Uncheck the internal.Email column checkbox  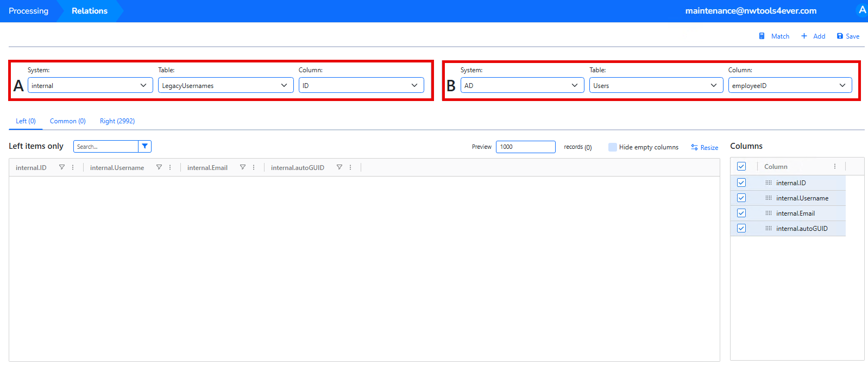point(741,213)
